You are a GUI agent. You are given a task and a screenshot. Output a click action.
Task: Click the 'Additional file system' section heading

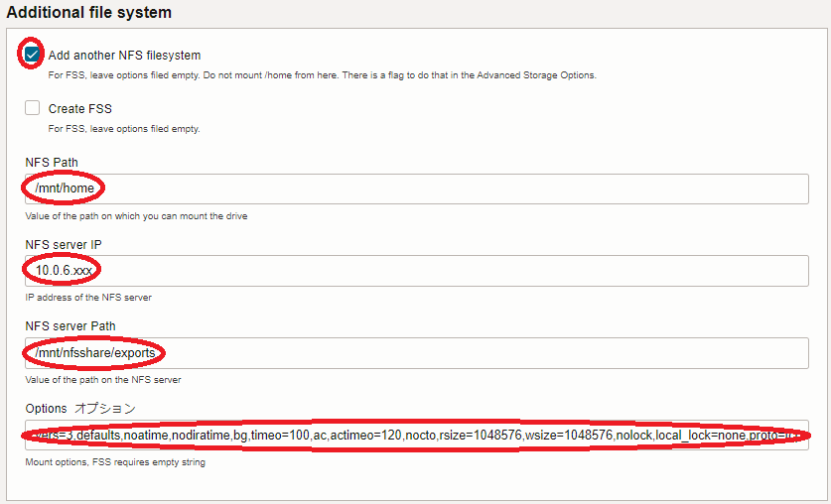[x=89, y=13]
